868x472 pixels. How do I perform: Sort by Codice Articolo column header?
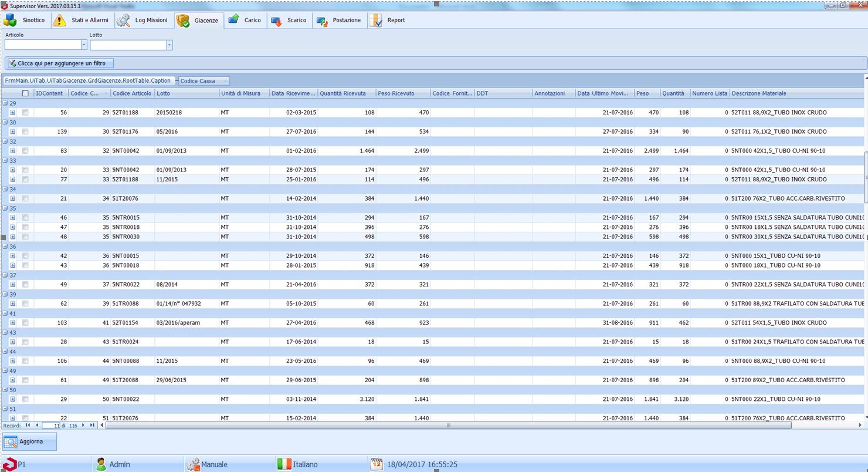133,93
